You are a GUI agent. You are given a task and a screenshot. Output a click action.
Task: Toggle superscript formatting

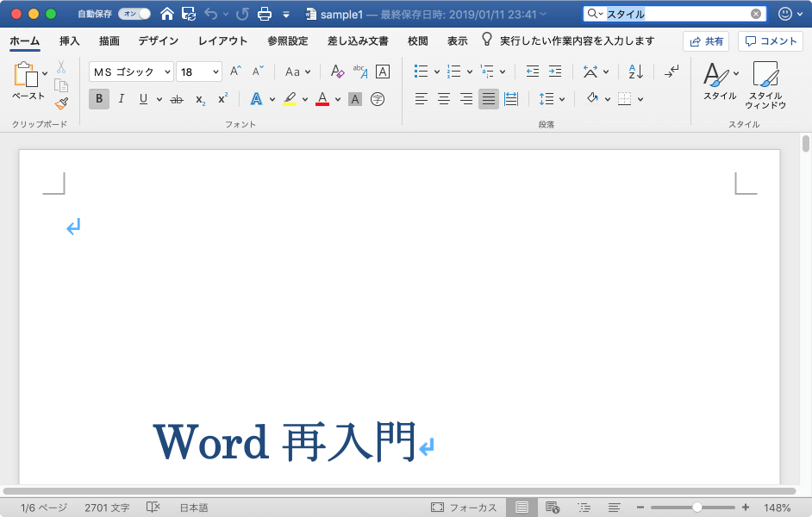(x=222, y=99)
